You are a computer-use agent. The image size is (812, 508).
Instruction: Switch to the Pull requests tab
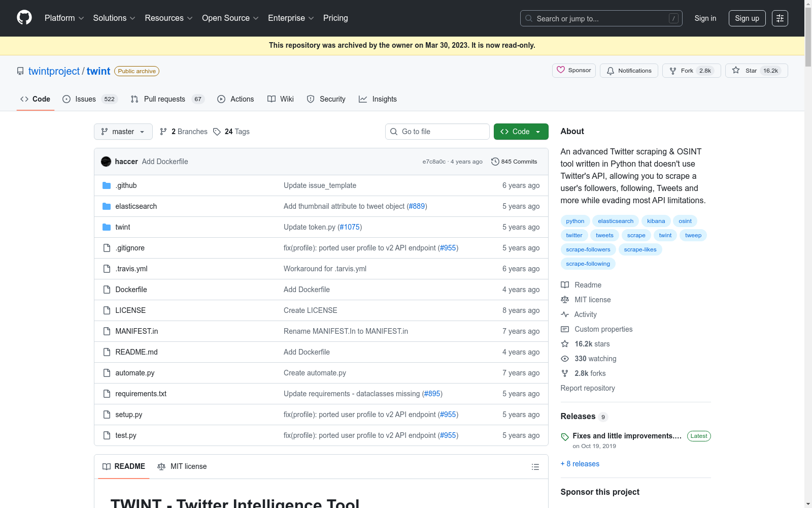click(167, 99)
